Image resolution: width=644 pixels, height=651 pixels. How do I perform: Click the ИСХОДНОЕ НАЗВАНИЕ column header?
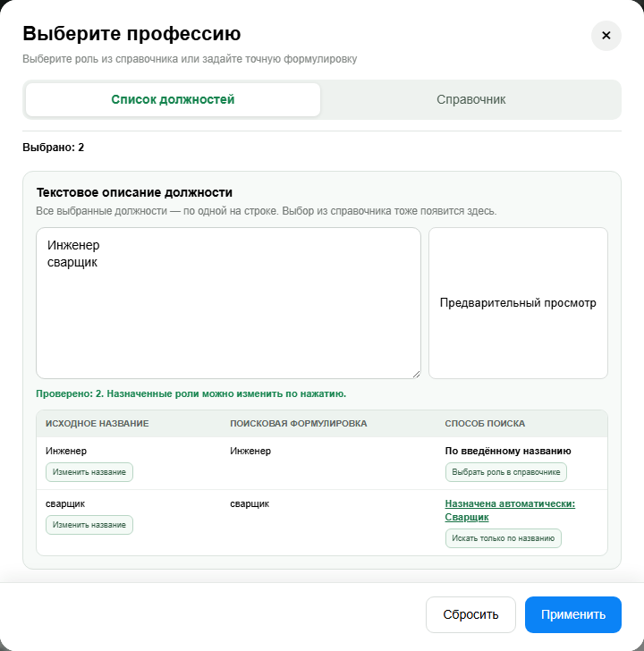click(x=97, y=424)
